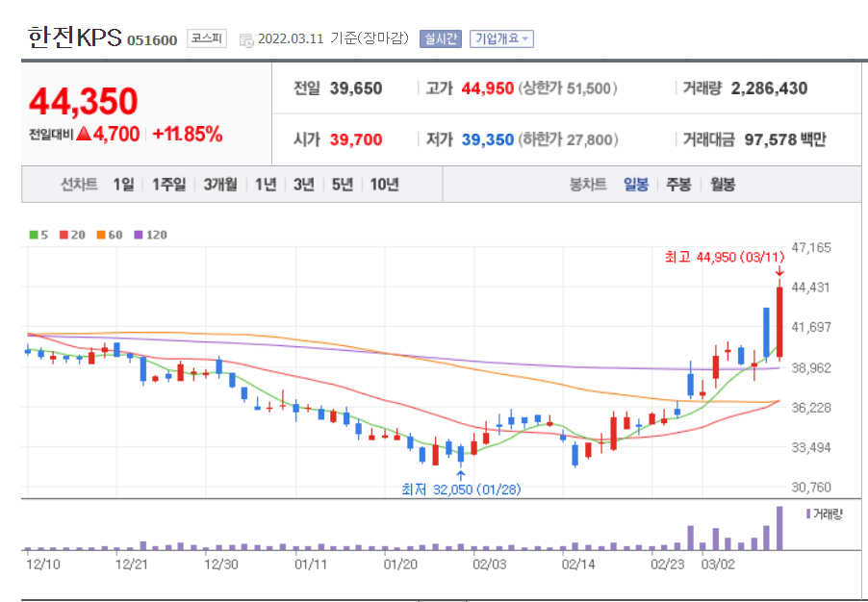Click the 최고 44,950 (03/11) marker label

click(x=725, y=258)
